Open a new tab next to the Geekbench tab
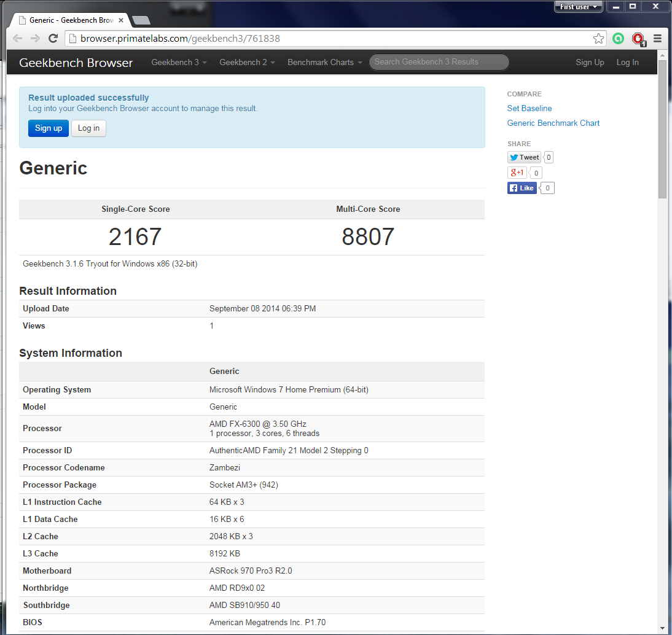672x635 pixels. pos(141,20)
